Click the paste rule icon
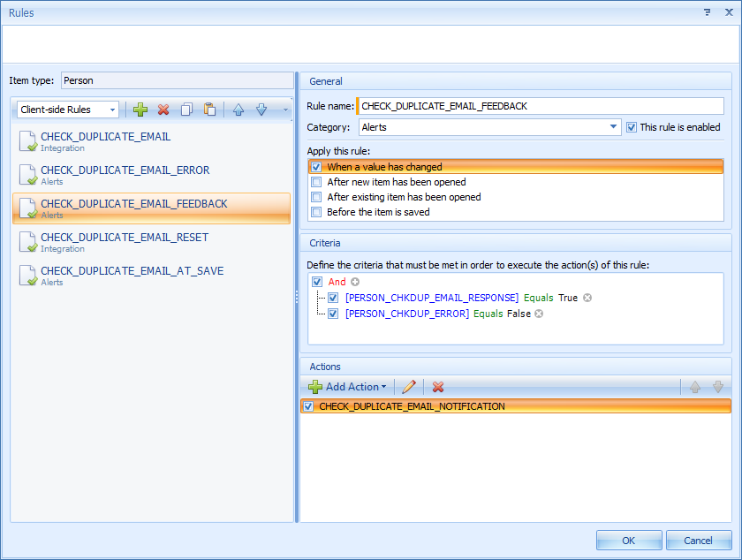 [209, 110]
